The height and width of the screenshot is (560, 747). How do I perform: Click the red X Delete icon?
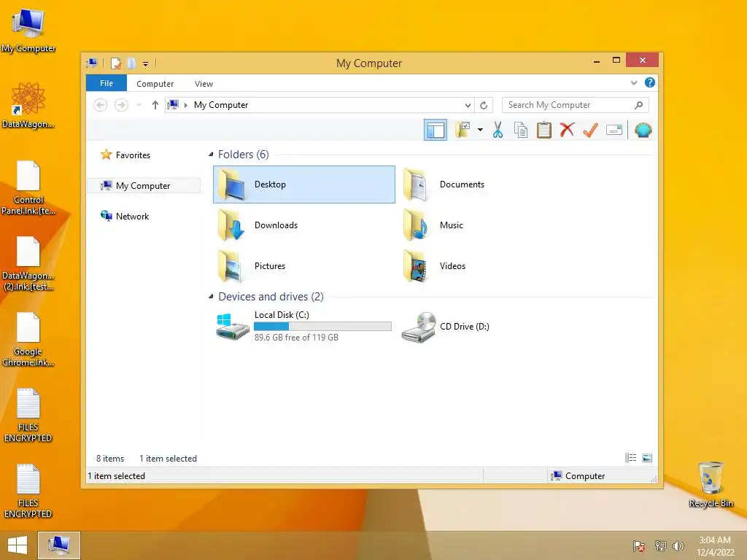click(567, 130)
